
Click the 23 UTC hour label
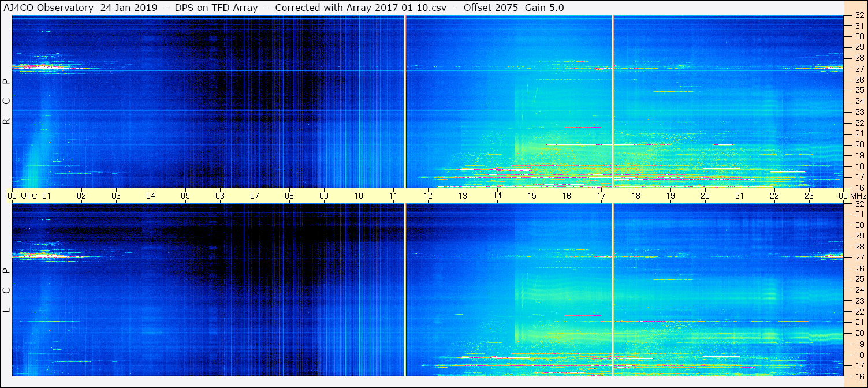point(809,196)
